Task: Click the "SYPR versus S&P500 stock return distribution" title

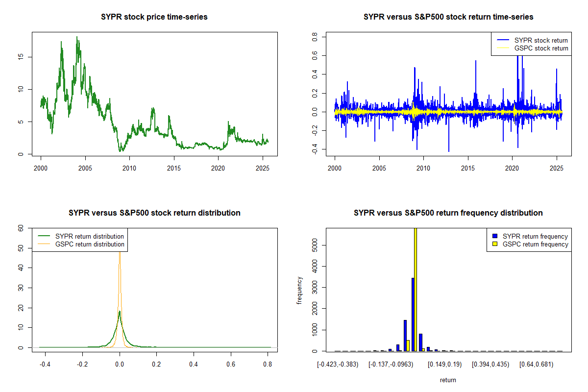Action: (x=154, y=213)
